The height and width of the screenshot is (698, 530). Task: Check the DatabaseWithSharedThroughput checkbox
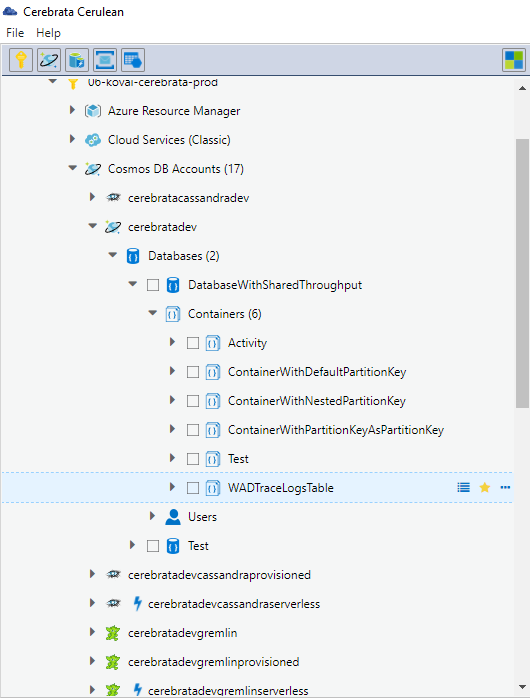153,285
